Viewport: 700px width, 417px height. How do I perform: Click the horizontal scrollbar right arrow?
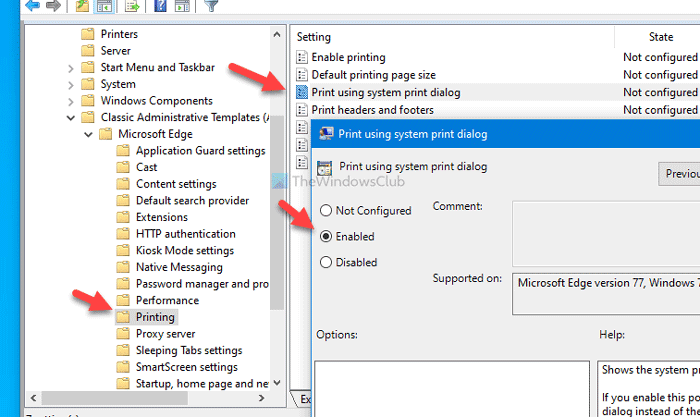click(x=262, y=398)
